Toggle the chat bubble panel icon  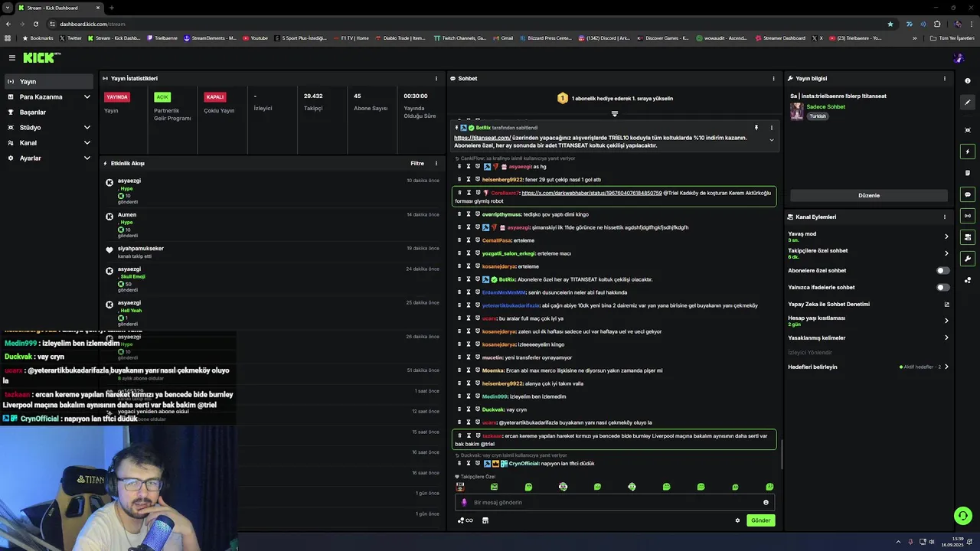[968, 194]
